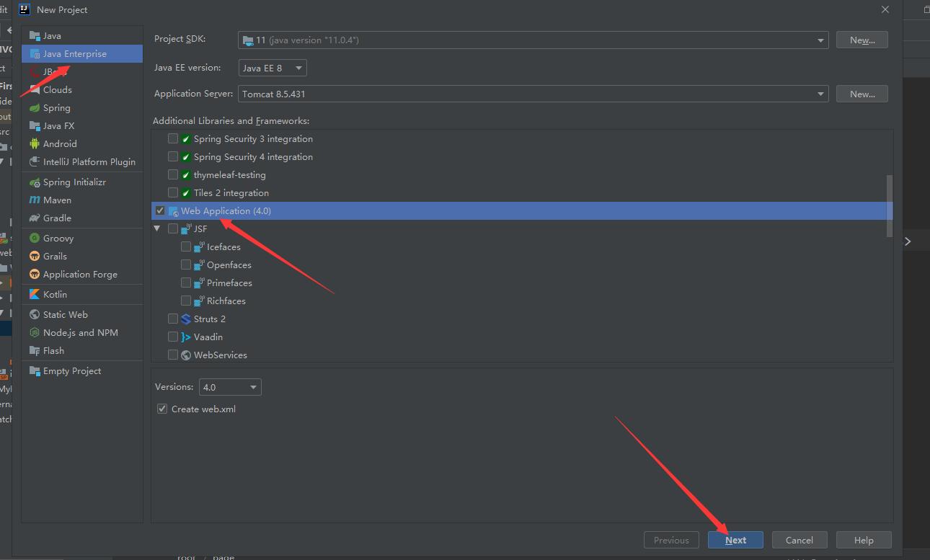The width and height of the screenshot is (930, 560).
Task: Choose the Clouds project category
Action: click(x=81, y=89)
